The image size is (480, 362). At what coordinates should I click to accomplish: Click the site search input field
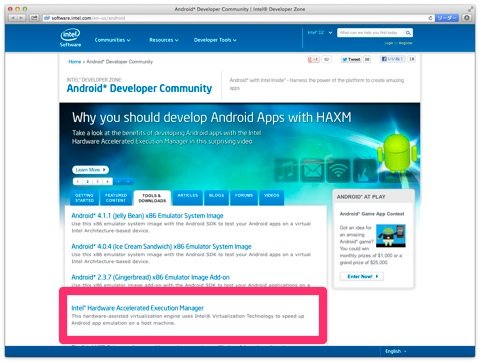(x=370, y=33)
